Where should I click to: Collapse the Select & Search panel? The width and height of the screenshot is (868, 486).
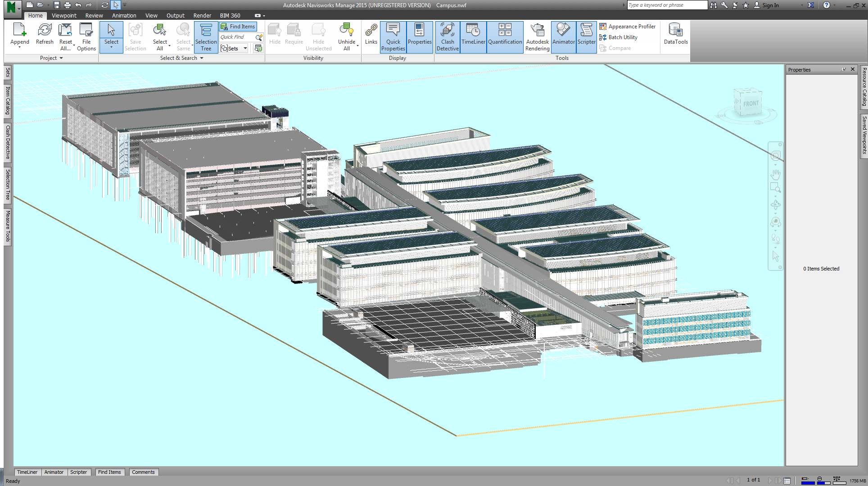click(x=201, y=58)
